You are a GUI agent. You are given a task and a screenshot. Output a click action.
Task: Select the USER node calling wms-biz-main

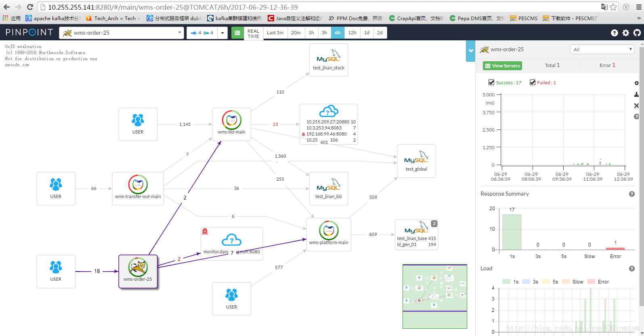tap(138, 124)
